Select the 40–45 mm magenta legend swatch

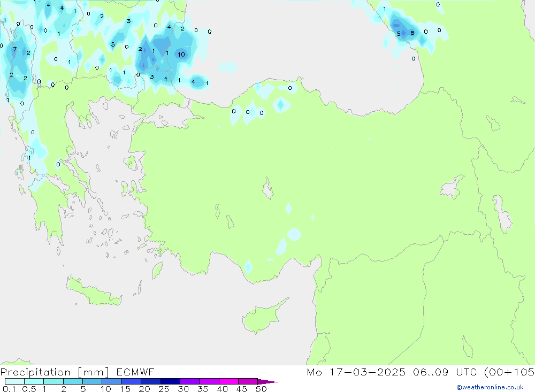pos(228,381)
